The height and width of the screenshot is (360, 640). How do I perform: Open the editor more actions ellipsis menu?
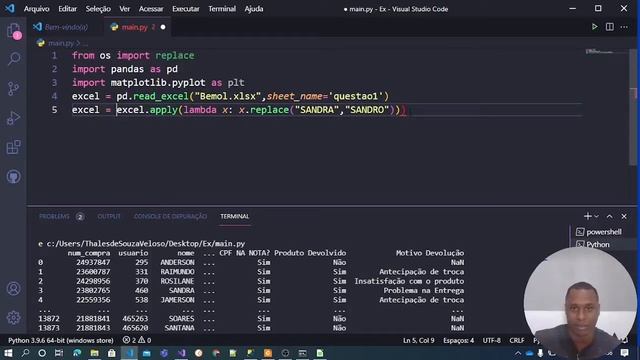(x=624, y=27)
